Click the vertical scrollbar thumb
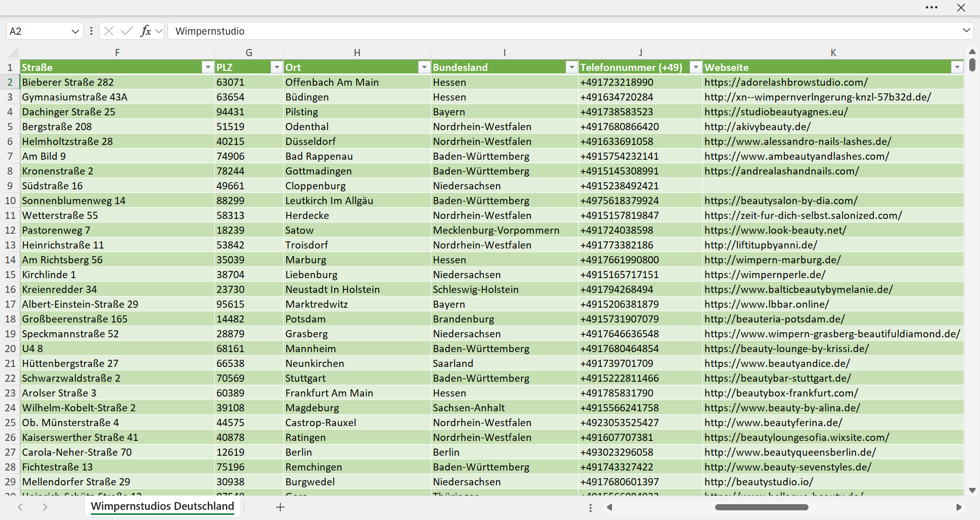Viewport: 980px width, 520px height. (972, 65)
